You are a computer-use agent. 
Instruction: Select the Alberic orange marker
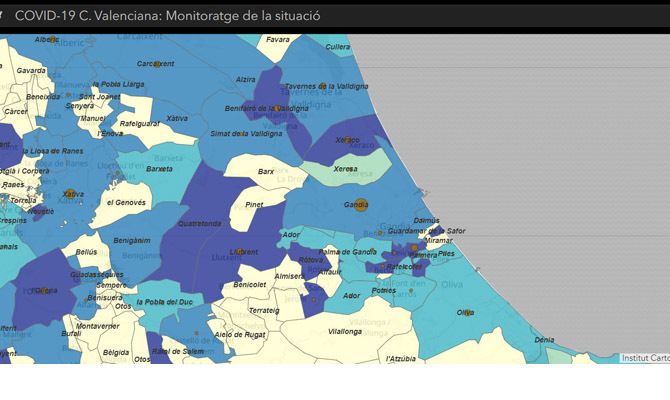coord(53,39)
